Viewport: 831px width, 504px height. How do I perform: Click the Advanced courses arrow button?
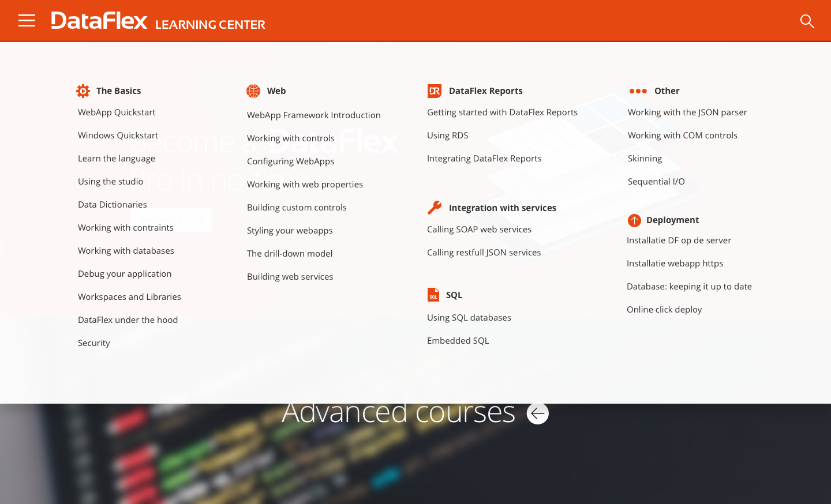click(x=538, y=413)
